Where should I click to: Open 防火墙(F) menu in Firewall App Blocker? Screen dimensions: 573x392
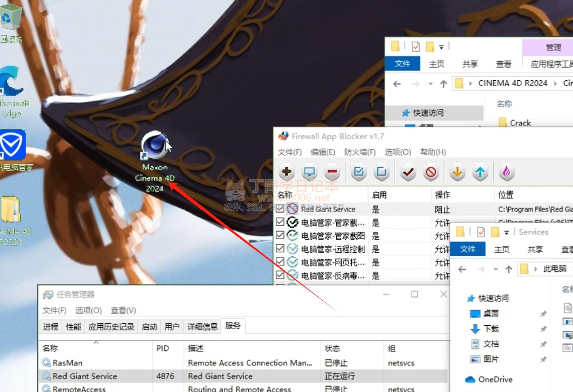point(360,152)
